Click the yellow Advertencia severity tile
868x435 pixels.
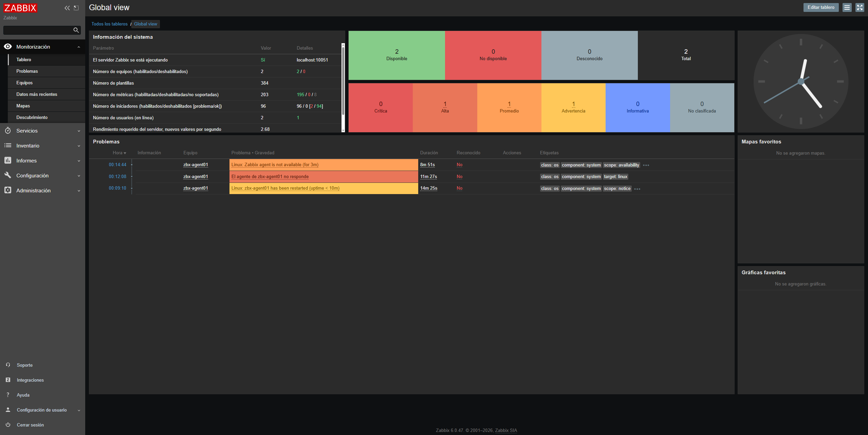pyautogui.click(x=573, y=108)
